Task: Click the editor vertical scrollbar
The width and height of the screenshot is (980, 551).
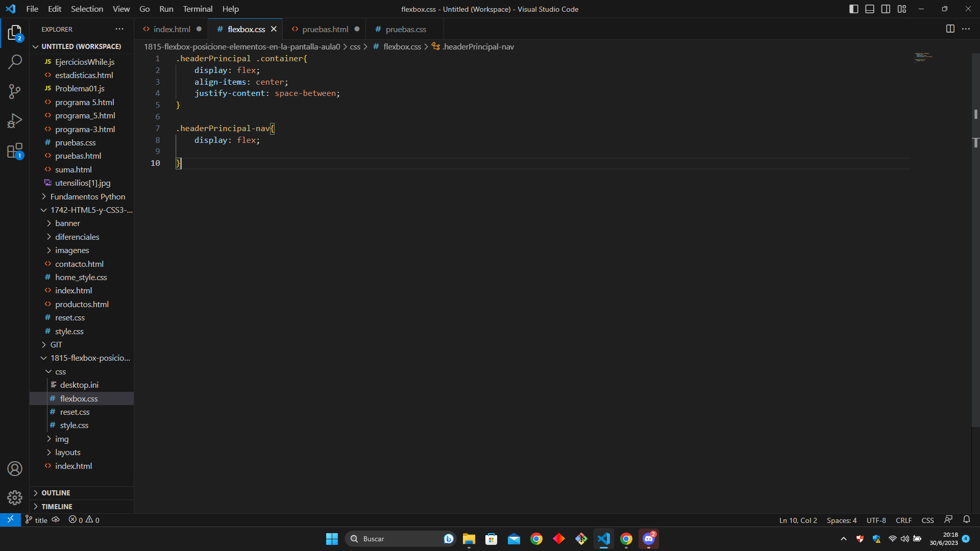Action: (975, 240)
